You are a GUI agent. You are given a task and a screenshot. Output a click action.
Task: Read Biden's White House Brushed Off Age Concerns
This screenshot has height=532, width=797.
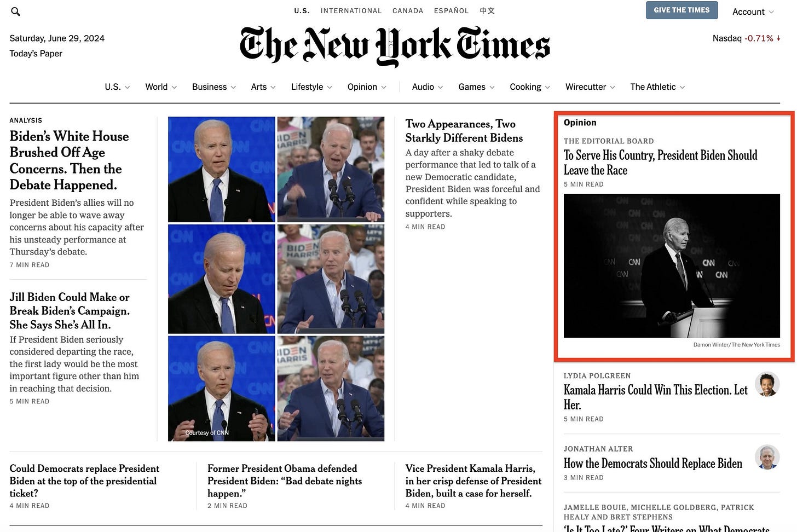70,160
